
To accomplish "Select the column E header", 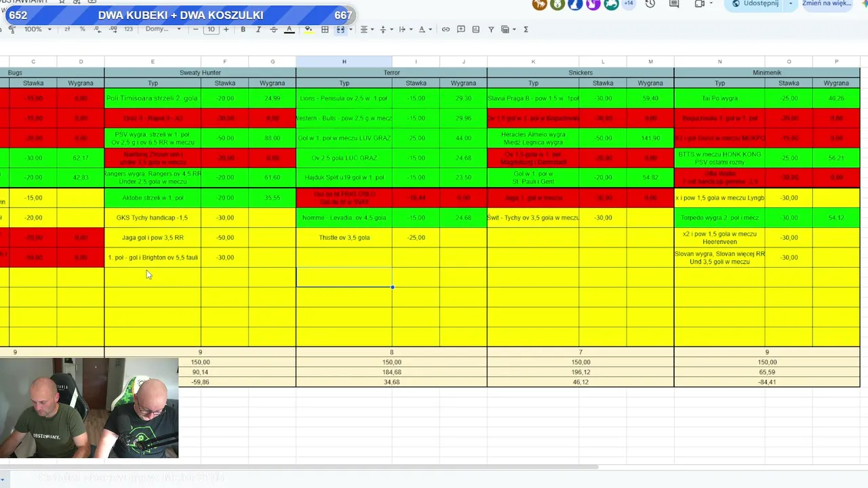I will [153, 62].
